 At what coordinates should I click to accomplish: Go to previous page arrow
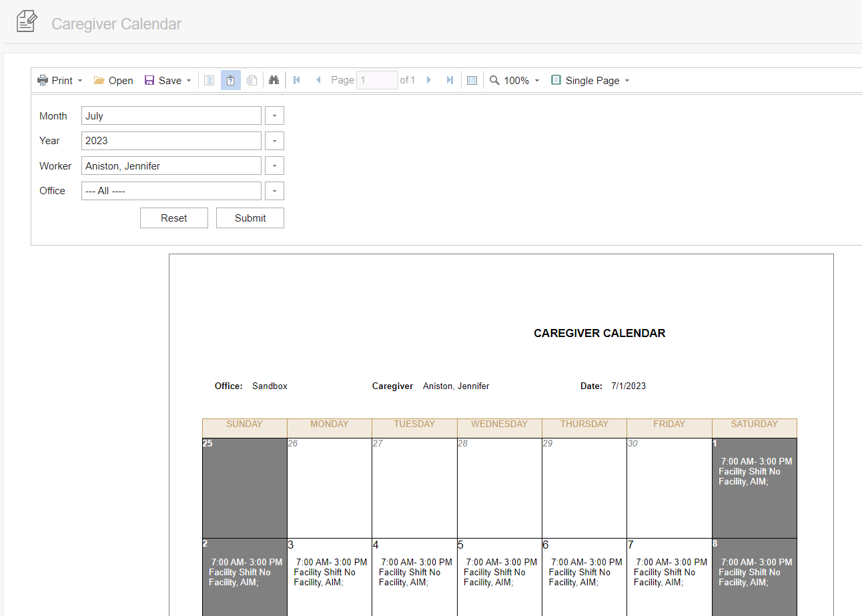tap(318, 80)
